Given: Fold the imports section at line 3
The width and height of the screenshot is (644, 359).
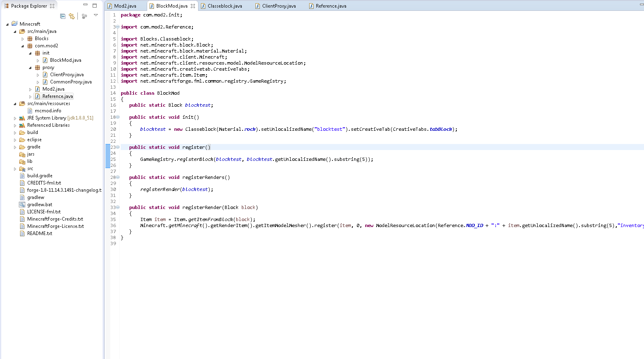Looking at the screenshot, I should tap(117, 27).
